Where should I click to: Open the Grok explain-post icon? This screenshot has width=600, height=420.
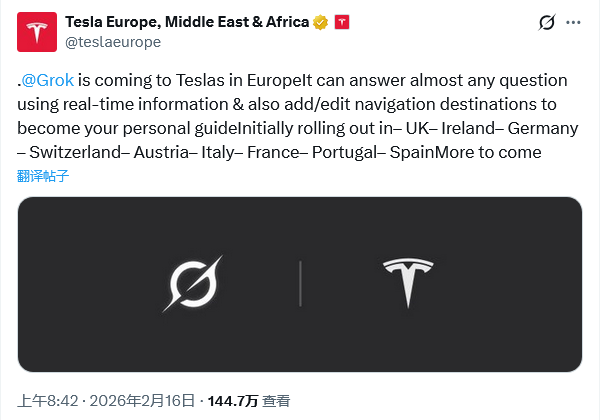[547, 22]
